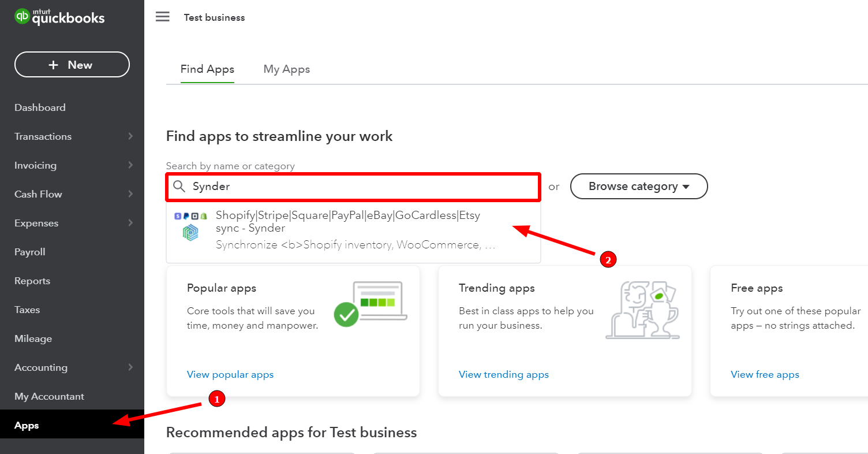
Task: Open Mileage in the sidebar
Action: (x=33, y=338)
